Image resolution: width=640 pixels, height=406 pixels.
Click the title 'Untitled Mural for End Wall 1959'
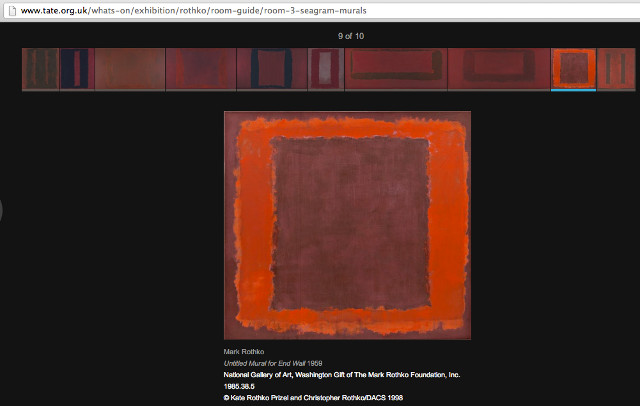tap(273, 363)
